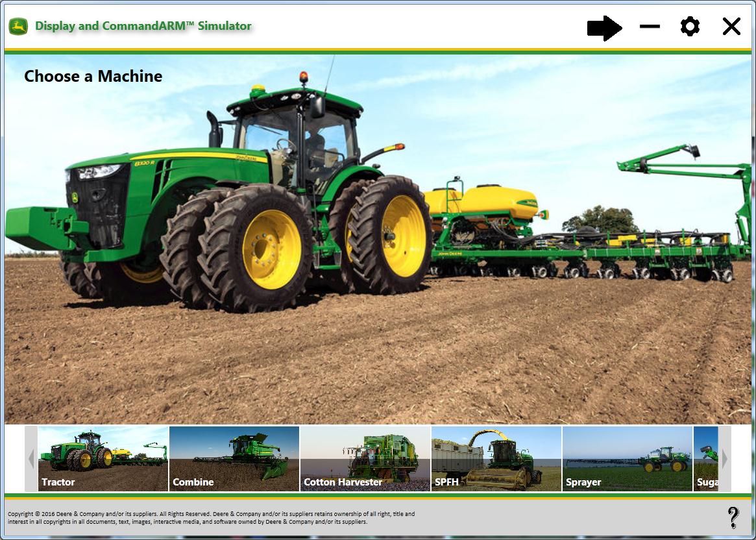This screenshot has height=540, width=756.
Task: Open the help question mark icon
Action: click(733, 517)
